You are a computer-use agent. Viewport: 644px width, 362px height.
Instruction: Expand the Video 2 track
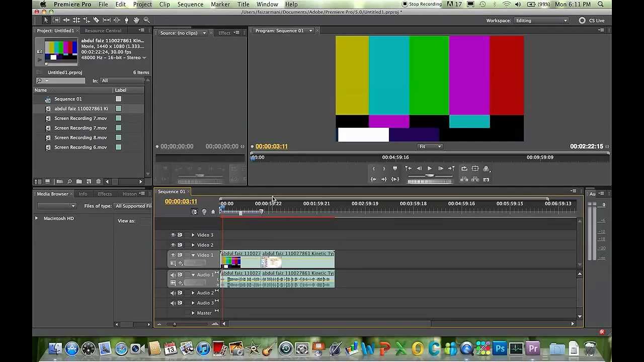click(193, 245)
